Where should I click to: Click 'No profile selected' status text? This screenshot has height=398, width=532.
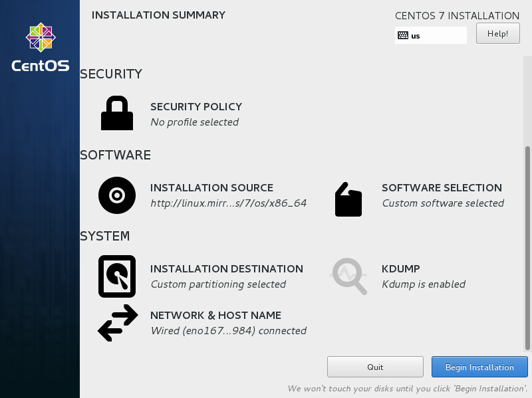(194, 122)
